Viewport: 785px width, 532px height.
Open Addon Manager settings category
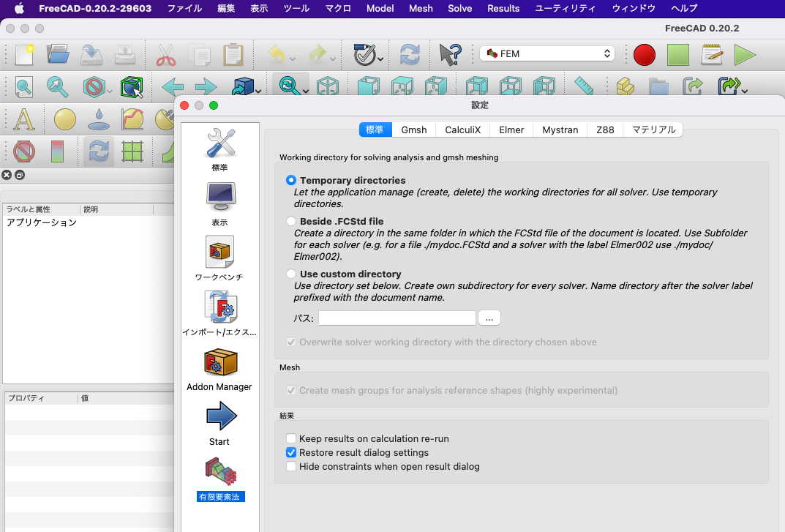tap(219, 369)
